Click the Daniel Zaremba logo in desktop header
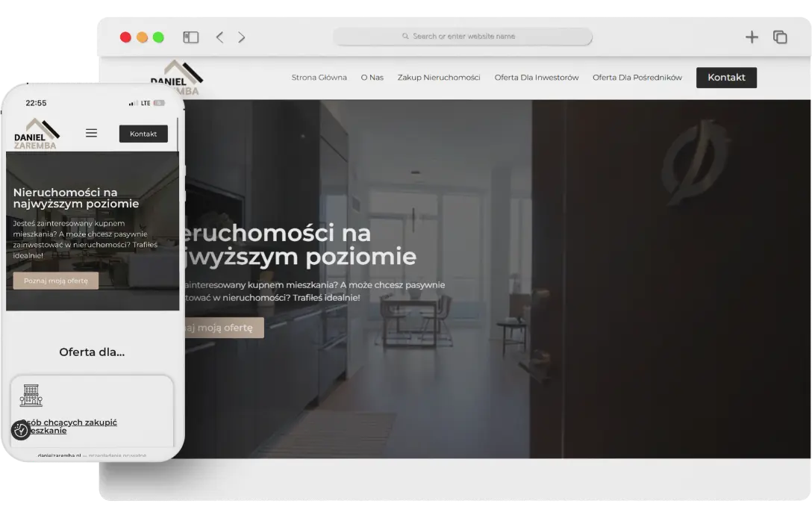 click(x=177, y=77)
